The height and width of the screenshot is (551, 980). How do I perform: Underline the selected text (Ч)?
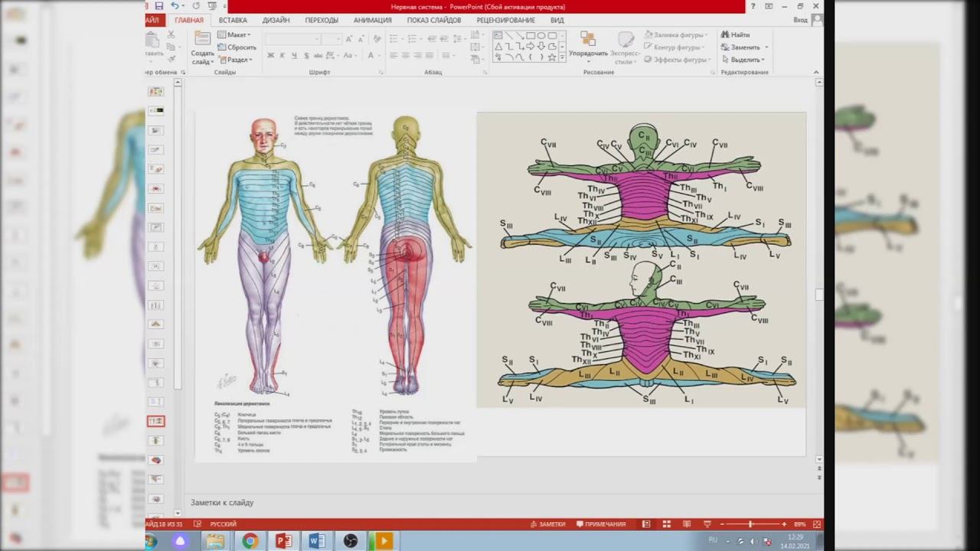pos(295,55)
